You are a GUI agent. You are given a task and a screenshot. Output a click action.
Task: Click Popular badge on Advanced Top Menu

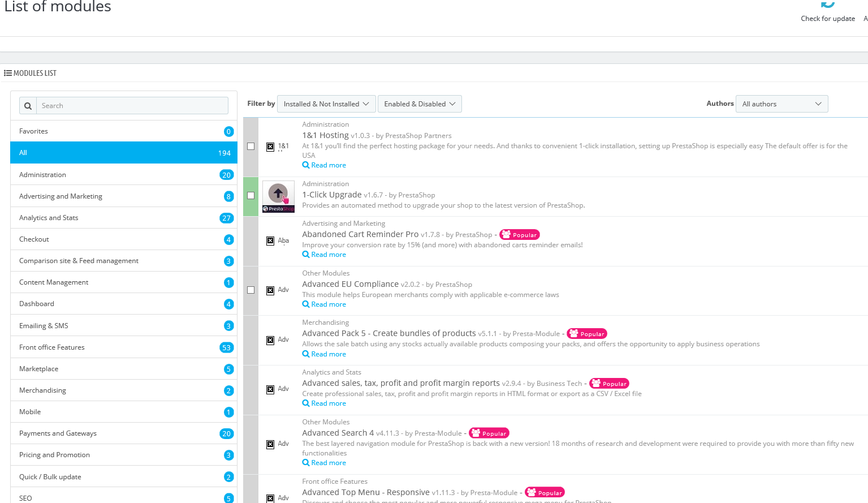(x=545, y=493)
